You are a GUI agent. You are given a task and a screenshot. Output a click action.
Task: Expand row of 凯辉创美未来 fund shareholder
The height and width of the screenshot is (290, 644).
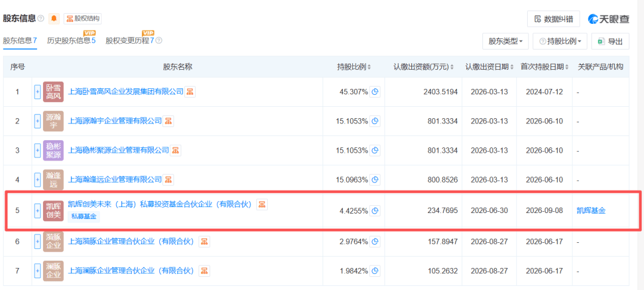tap(38, 211)
